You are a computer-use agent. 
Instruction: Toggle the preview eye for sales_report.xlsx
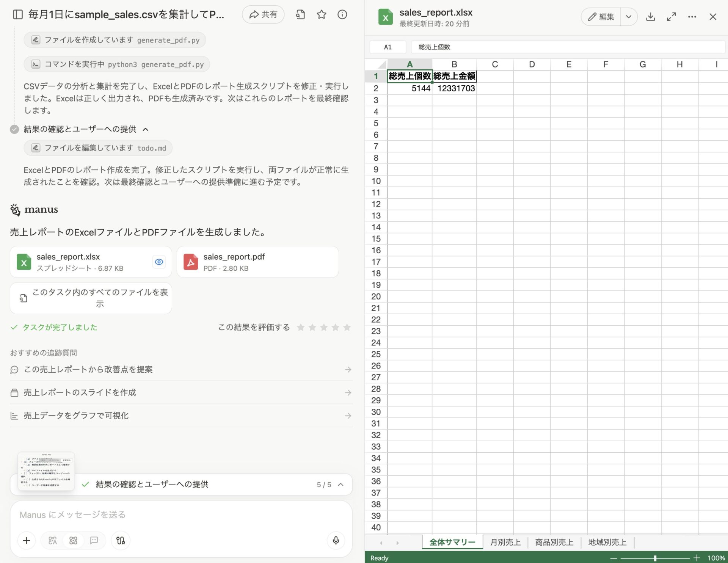click(159, 262)
